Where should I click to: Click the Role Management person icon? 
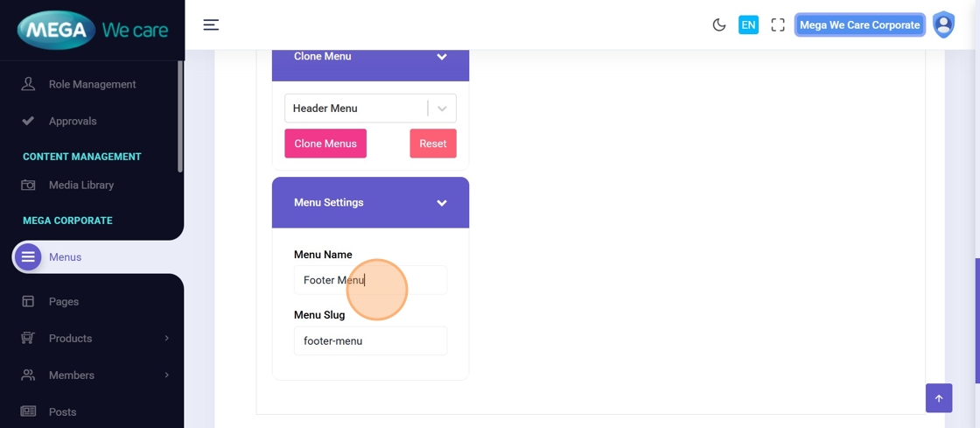coord(28,84)
